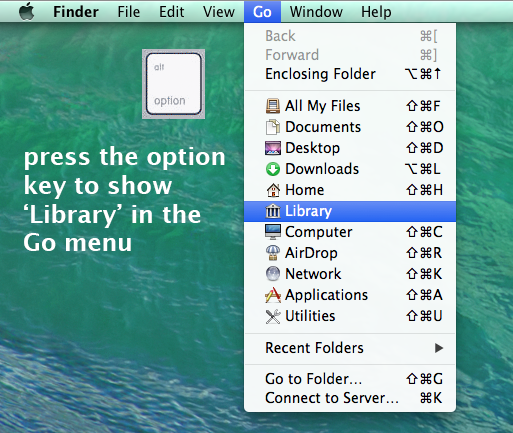Click the All My Files icon
The image size is (513, 433).
pyautogui.click(x=273, y=106)
